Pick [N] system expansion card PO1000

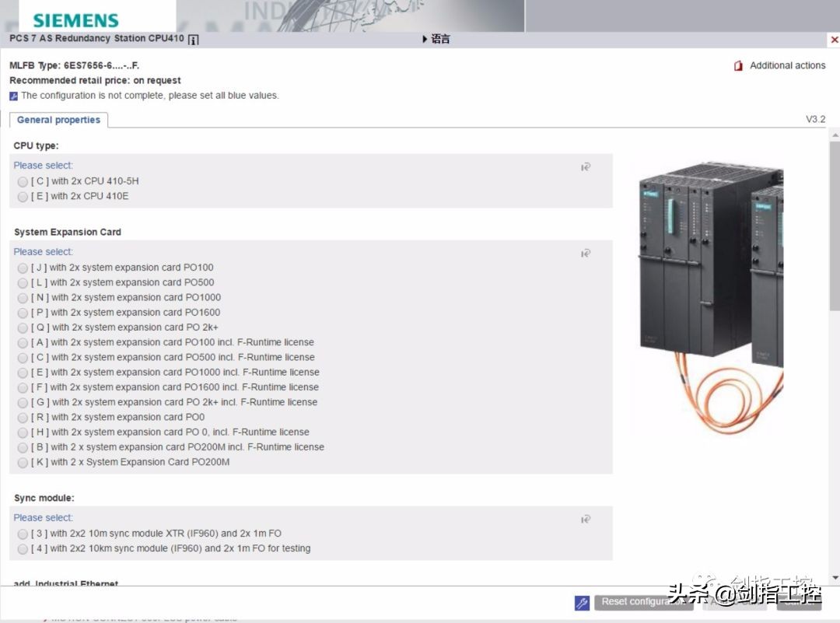click(x=23, y=298)
